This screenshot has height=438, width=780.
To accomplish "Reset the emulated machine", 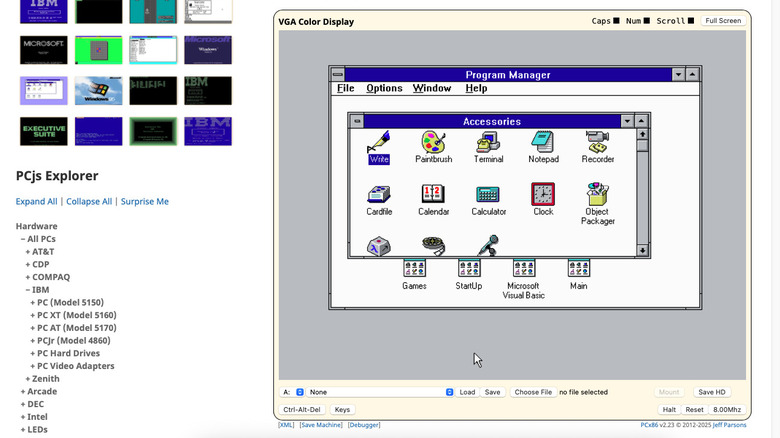I will (694, 410).
